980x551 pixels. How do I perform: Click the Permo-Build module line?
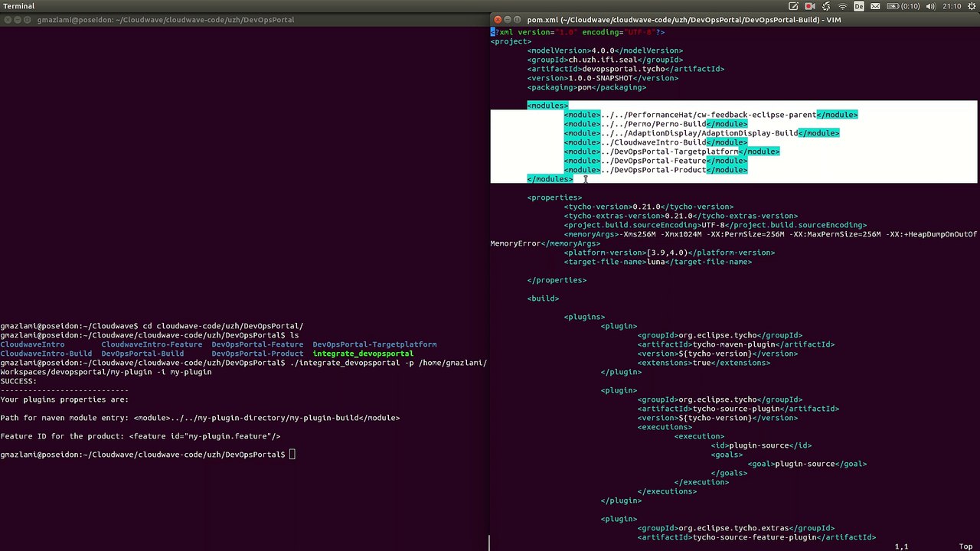pyautogui.click(x=655, y=124)
